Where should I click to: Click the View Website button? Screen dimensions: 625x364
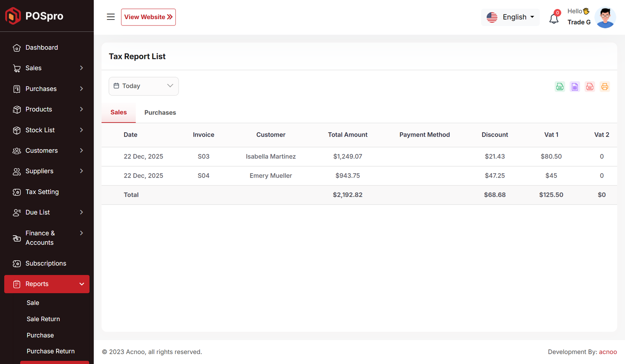(x=148, y=17)
